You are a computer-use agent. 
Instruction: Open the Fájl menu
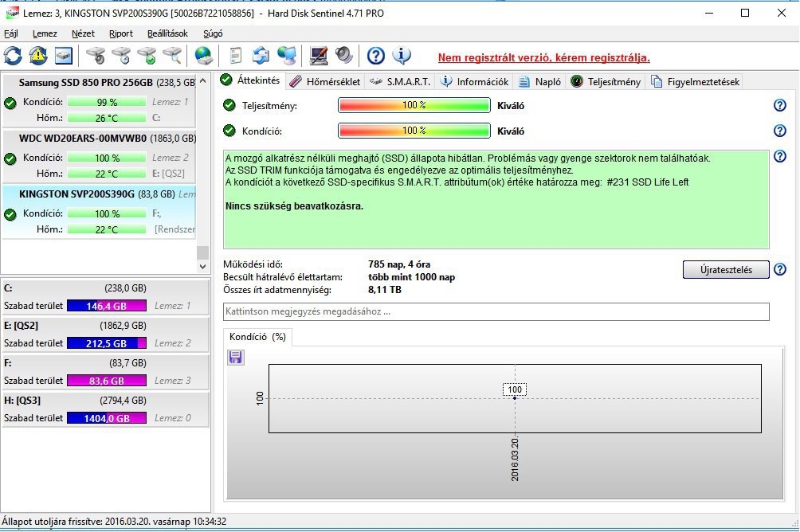tap(11, 33)
